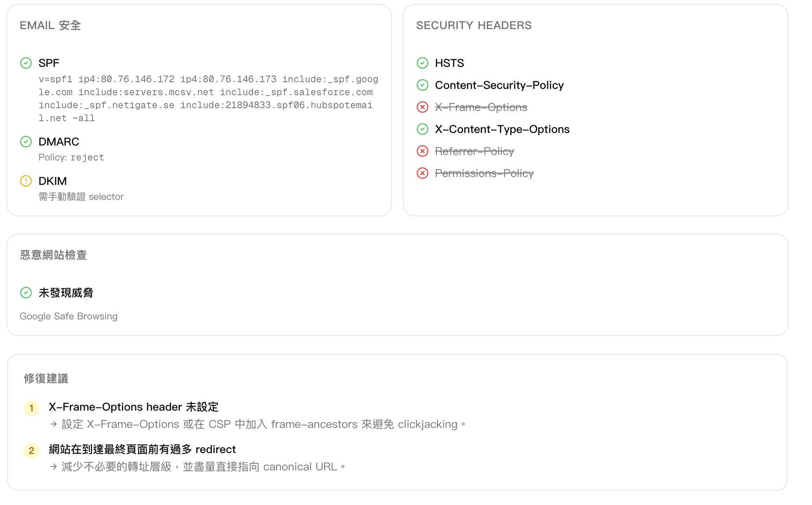Click the green check beside 未發現威脅
This screenshot has height=505, width=812.
[x=26, y=293]
